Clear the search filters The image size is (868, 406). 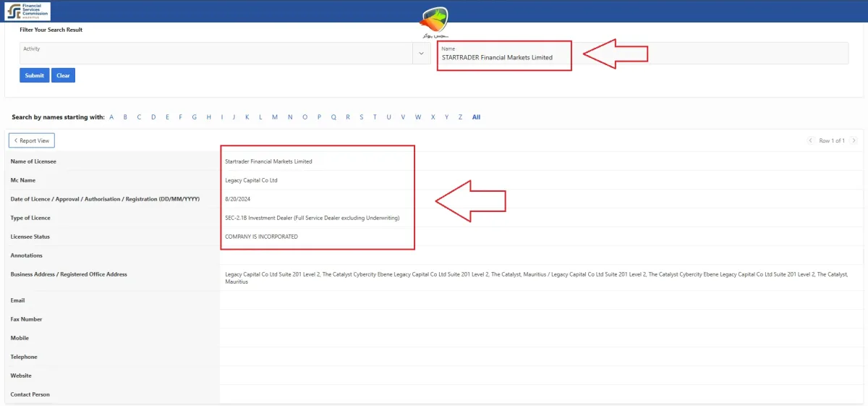(x=63, y=75)
